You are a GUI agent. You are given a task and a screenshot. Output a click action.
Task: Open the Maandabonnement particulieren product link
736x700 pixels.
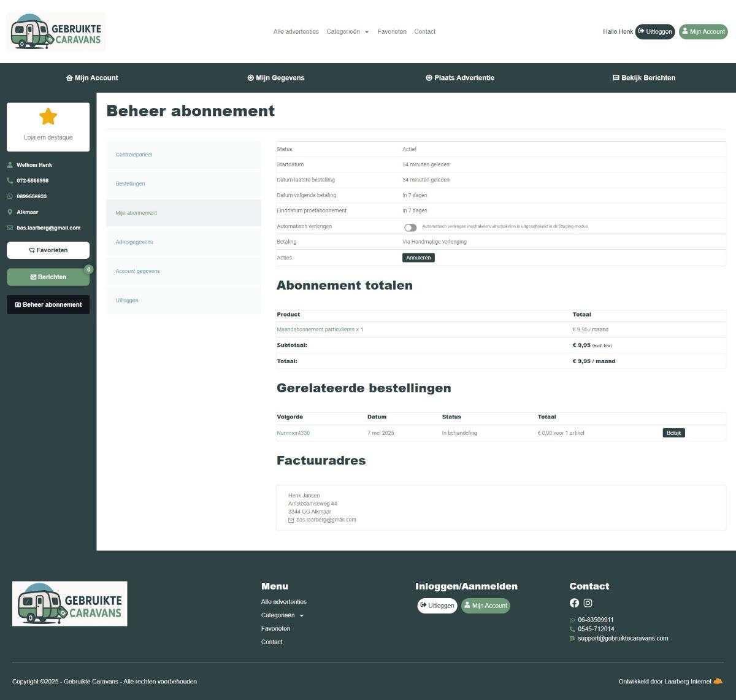click(315, 330)
